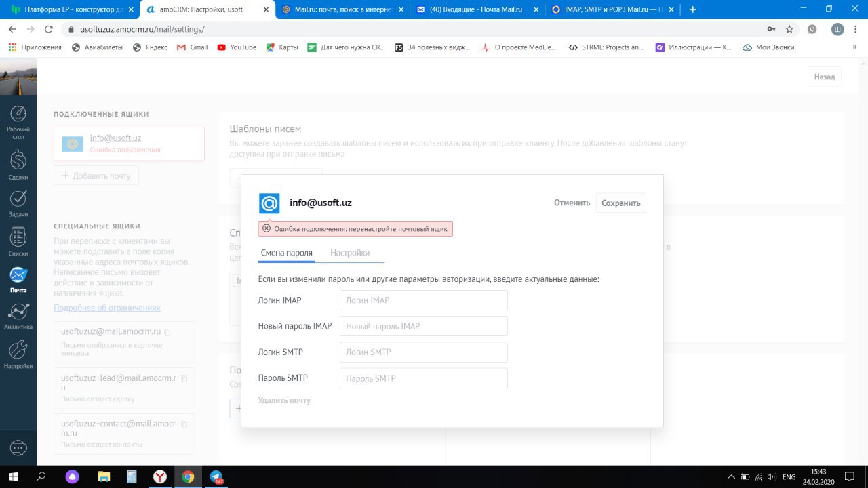Screen dimensions: 868x488
Task: Open taskbar clock showing 15:43
Action: (818, 476)
